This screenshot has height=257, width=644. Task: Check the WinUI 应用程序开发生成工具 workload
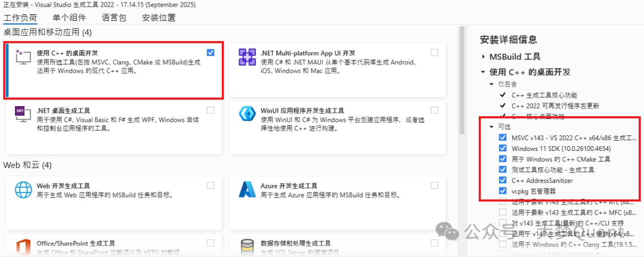coord(435,110)
